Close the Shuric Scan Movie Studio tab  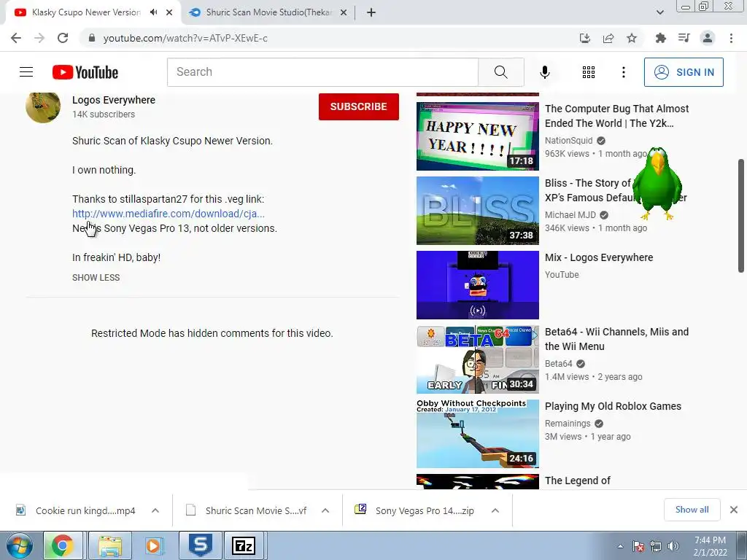(343, 13)
